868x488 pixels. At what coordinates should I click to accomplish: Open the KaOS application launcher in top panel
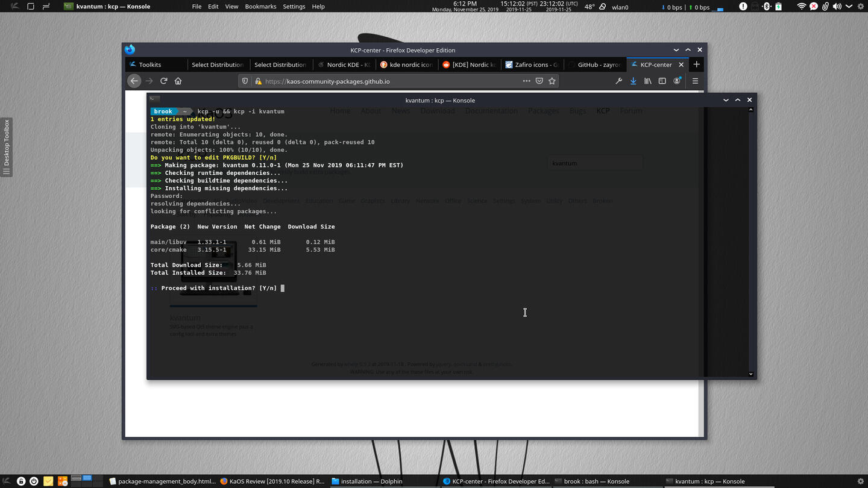[x=14, y=7]
